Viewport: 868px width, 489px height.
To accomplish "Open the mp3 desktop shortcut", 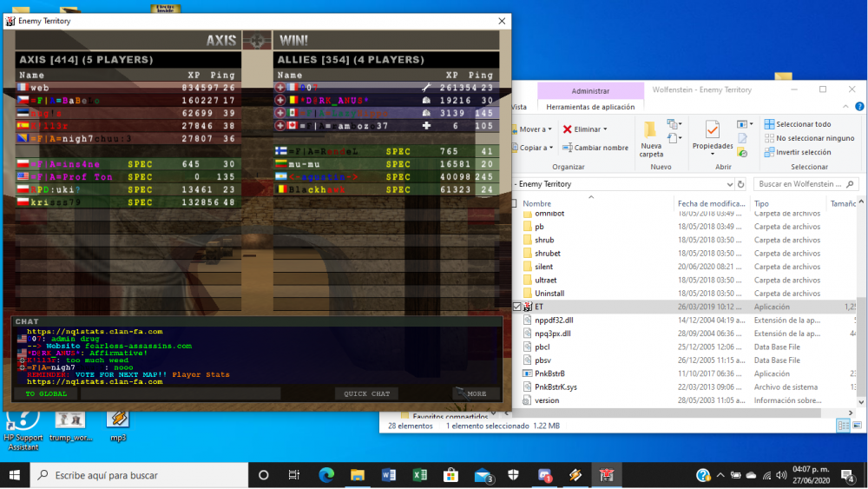I will coord(118,426).
